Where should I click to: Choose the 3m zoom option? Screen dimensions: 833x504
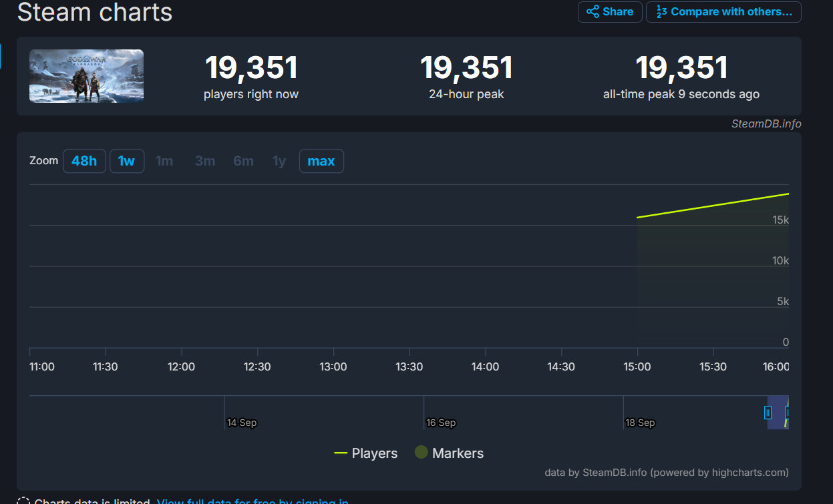tap(205, 161)
